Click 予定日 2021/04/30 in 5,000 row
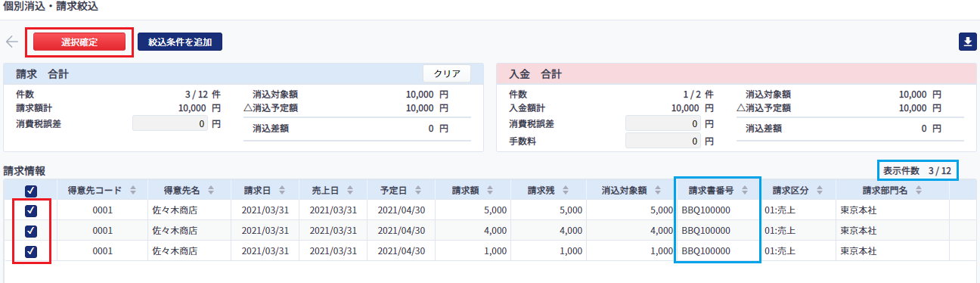 (401, 210)
